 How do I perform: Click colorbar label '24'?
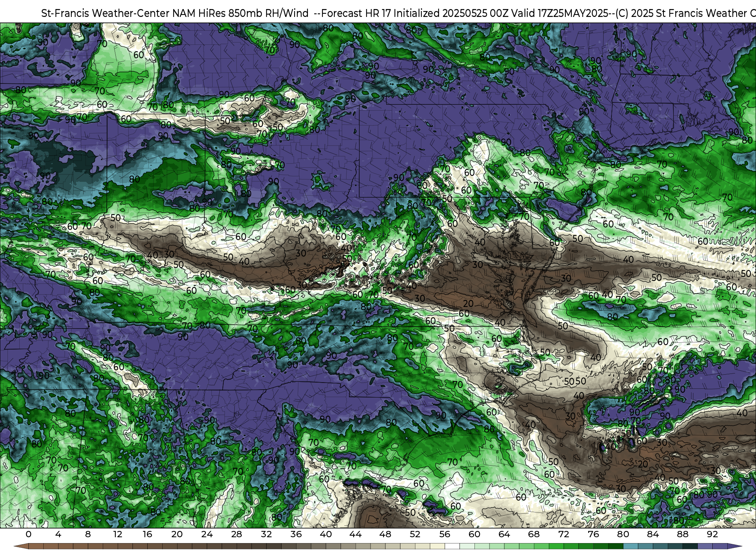[x=207, y=534]
